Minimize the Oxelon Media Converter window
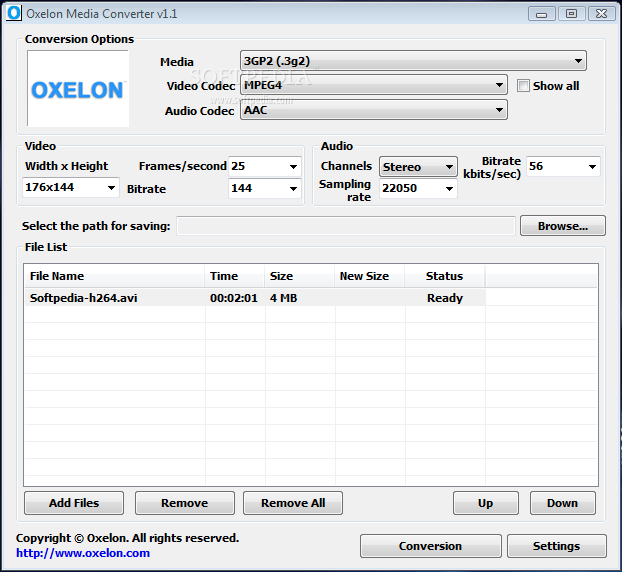 pyautogui.click(x=541, y=14)
